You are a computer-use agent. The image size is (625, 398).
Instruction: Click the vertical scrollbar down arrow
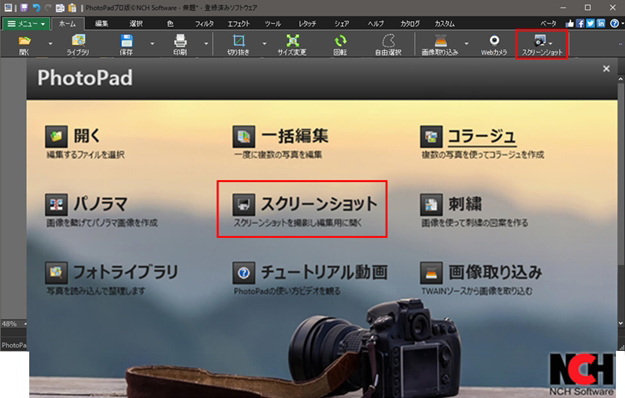(621, 323)
